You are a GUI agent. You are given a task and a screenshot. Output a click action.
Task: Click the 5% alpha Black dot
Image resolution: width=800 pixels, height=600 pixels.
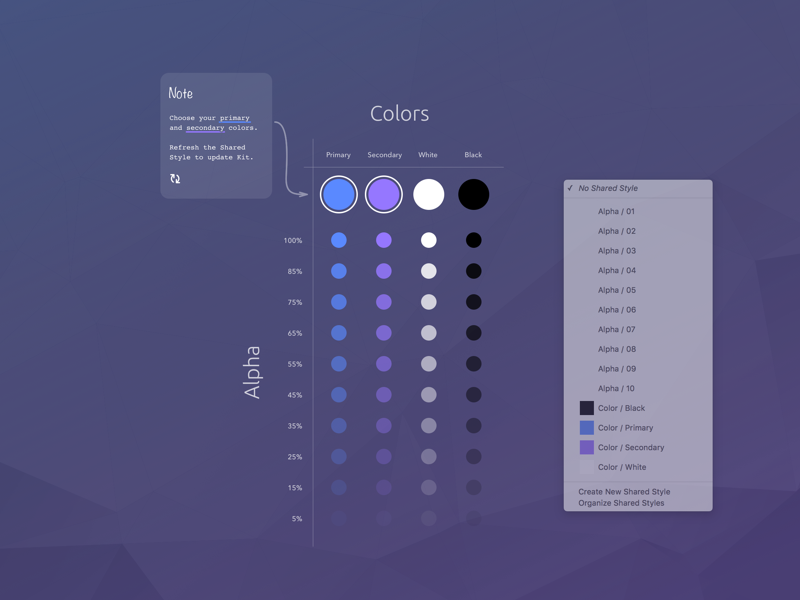[x=473, y=519]
